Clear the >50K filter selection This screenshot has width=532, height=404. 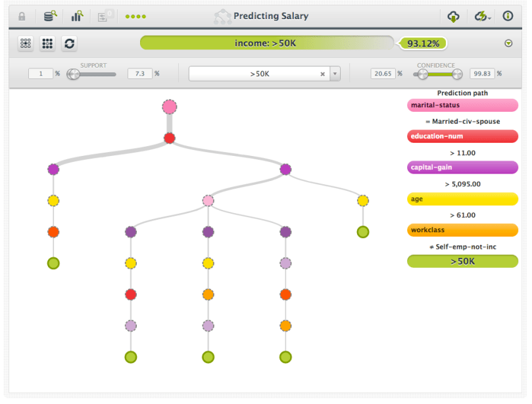click(322, 74)
